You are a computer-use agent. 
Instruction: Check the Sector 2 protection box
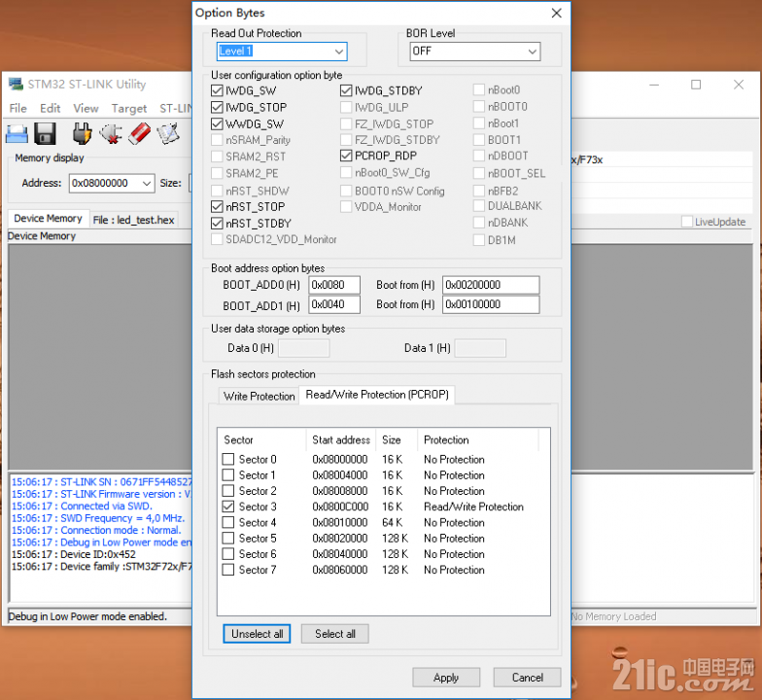[227, 490]
